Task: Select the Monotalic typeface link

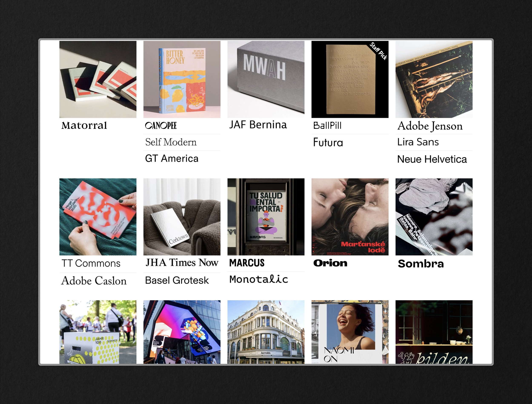Action: pos(259,279)
